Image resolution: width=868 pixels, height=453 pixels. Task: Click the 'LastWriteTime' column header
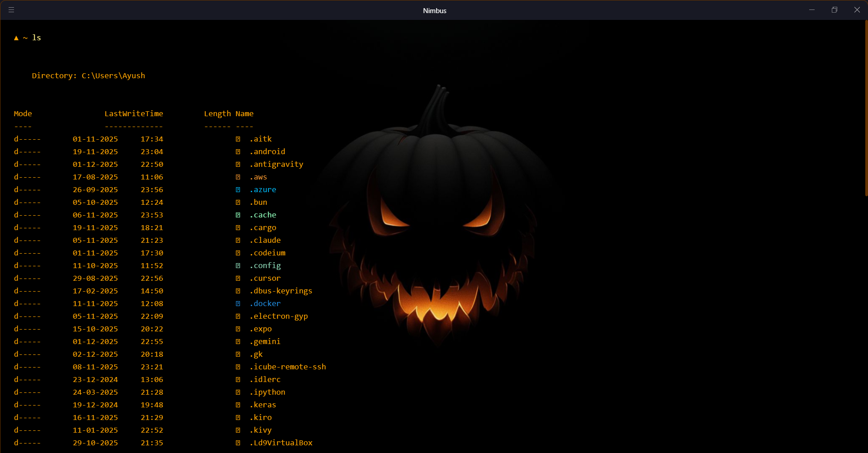[x=134, y=114]
